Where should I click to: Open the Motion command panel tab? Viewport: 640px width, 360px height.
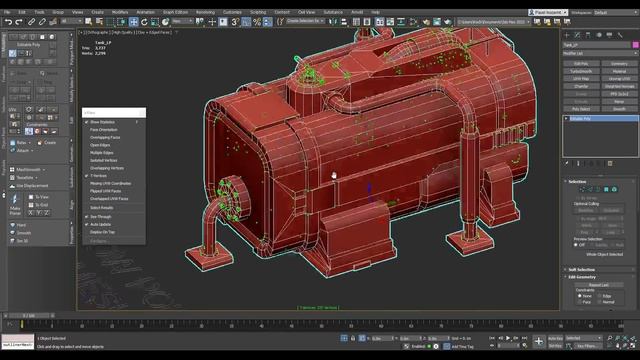point(599,35)
